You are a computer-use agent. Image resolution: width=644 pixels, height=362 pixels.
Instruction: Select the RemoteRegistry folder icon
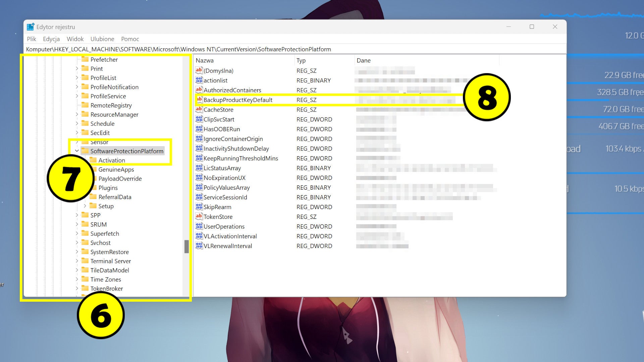click(85, 105)
